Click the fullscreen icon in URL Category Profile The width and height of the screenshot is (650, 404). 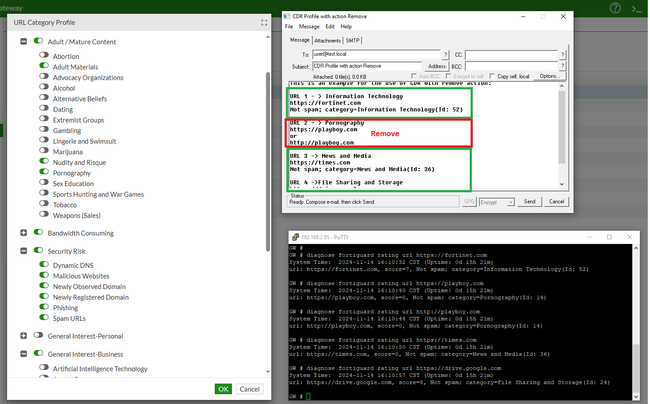263,22
